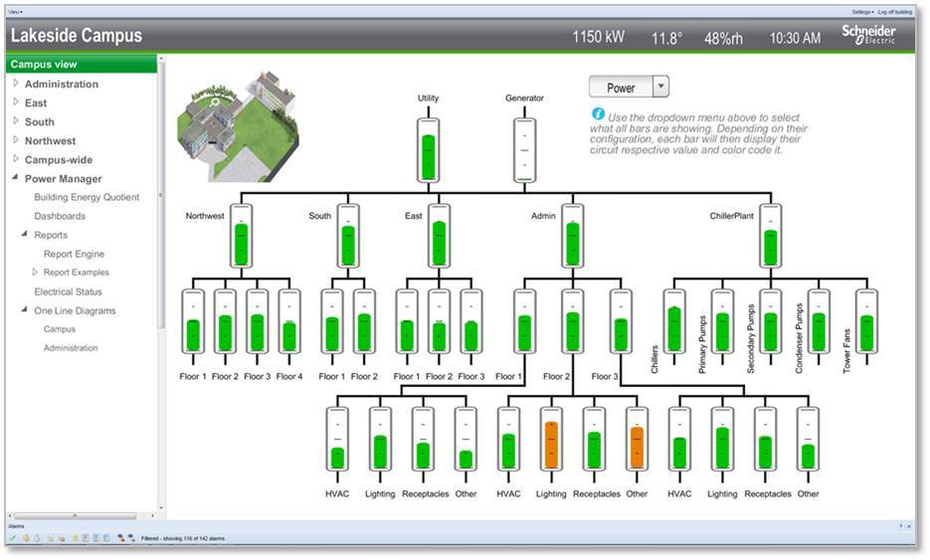The image size is (930, 560).
Task: Click the green acknowledge checkmark in Alarms bar
Action: click(x=12, y=538)
